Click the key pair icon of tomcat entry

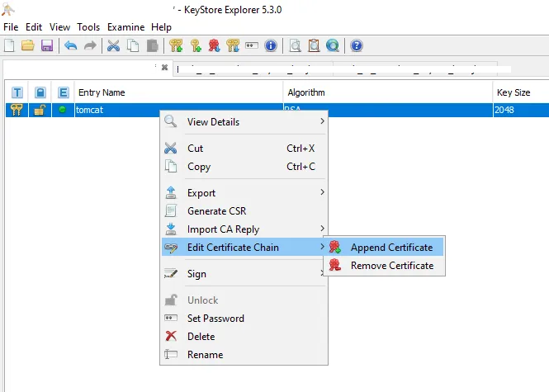click(x=17, y=110)
